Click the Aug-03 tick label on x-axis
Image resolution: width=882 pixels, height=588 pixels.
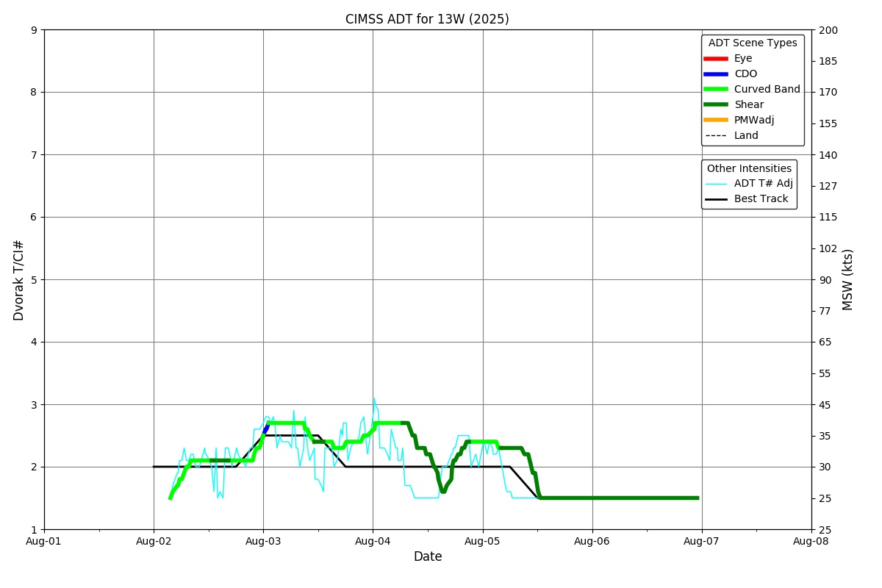263,542
